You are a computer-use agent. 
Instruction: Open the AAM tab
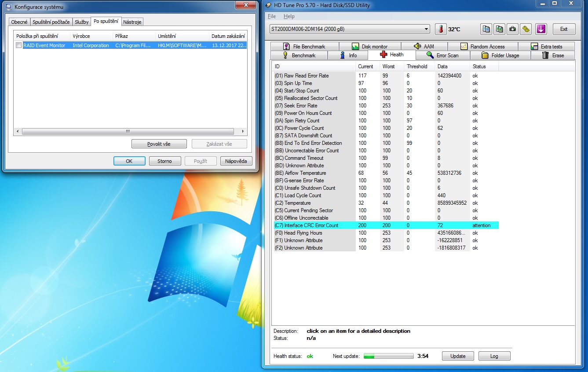pyautogui.click(x=424, y=46)
